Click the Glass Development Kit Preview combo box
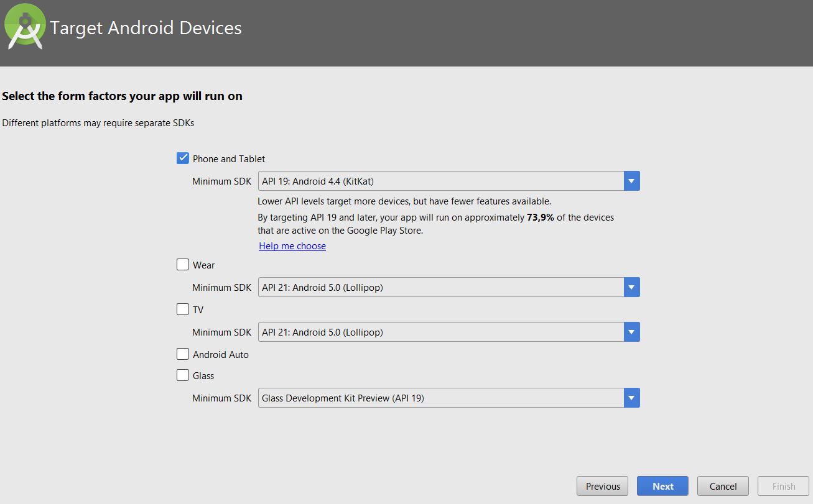Viewport: 813px width, 504px height. pos(448,398)
